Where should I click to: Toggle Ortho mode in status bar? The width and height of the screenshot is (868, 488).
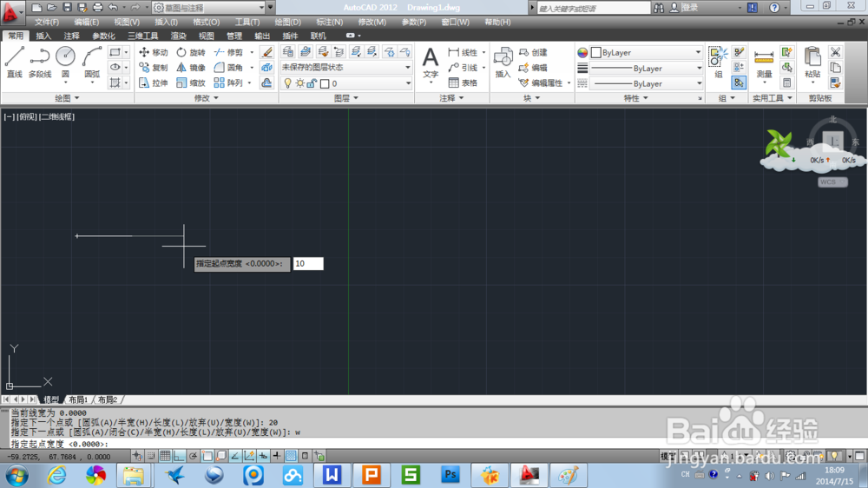pyautogui.click(x=179, y=456)
